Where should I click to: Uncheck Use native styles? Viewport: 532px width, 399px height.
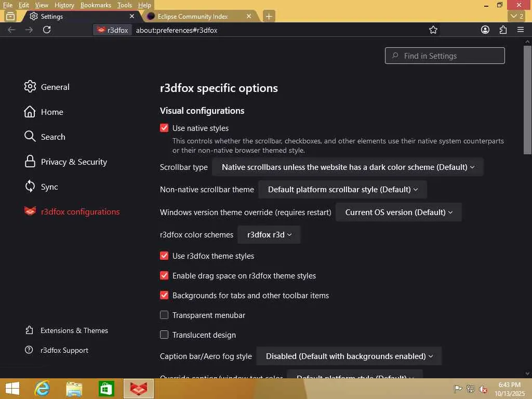[x=164, y=128]
